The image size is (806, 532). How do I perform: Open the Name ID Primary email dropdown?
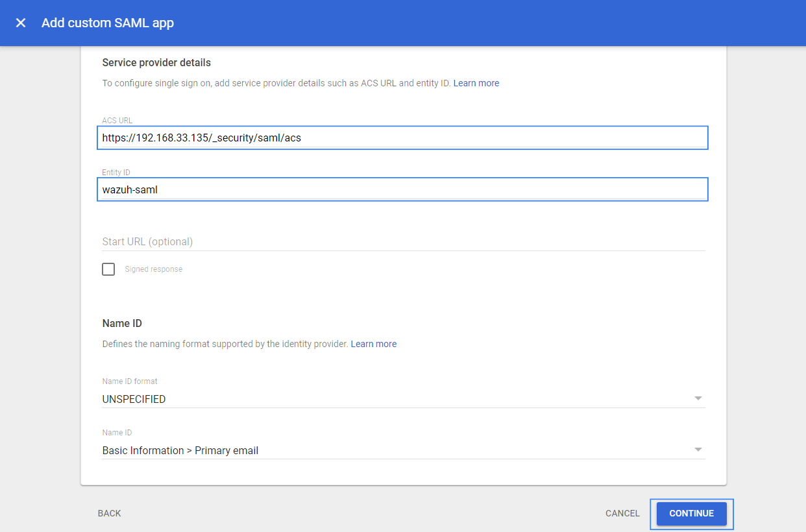click(x=404, y=450)
